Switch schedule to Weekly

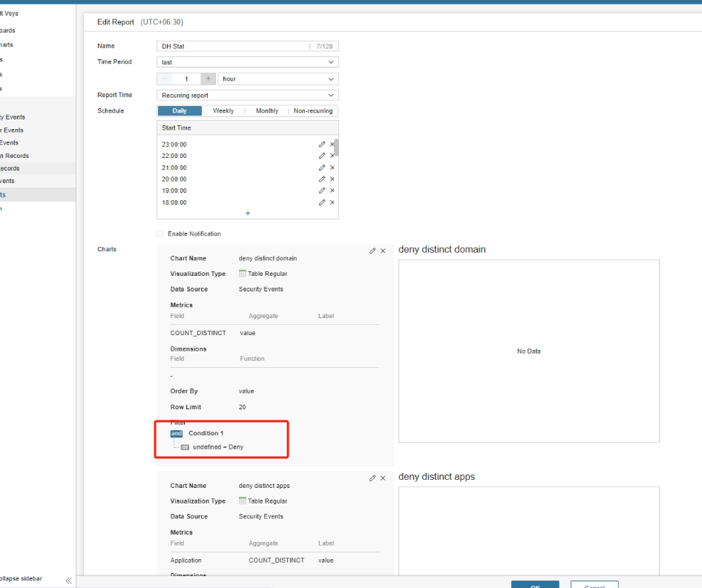(x=223, y=111)
